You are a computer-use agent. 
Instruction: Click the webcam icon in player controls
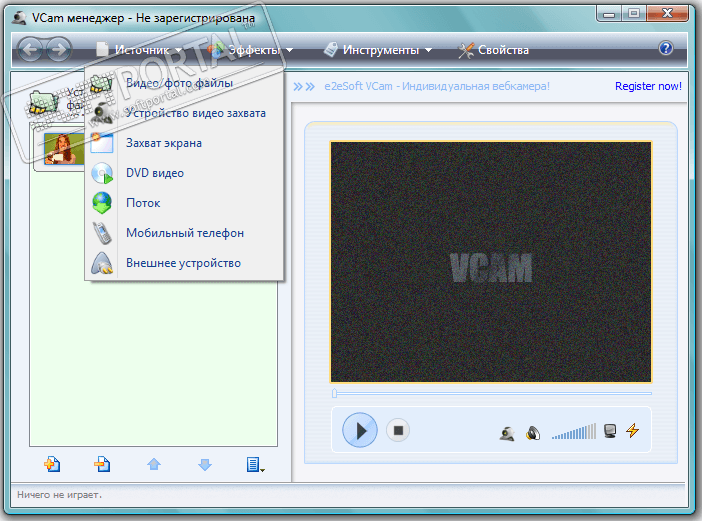click(x=507, y=433)
